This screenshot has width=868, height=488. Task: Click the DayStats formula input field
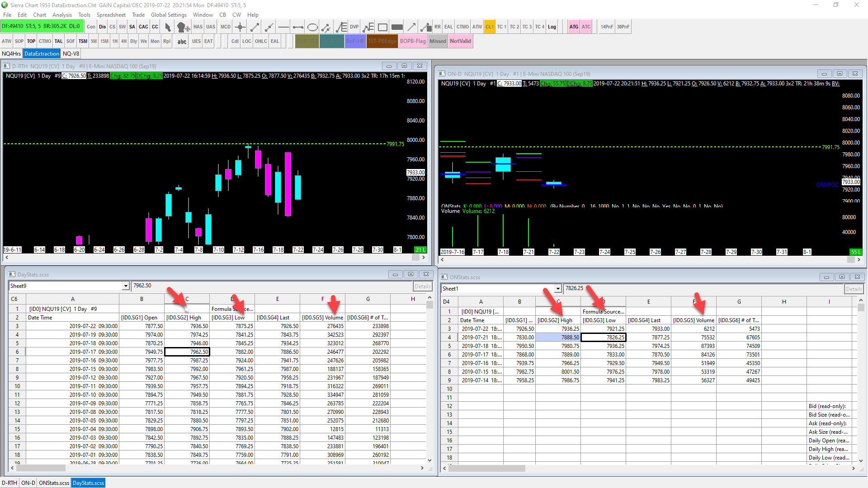pos(271,286)
